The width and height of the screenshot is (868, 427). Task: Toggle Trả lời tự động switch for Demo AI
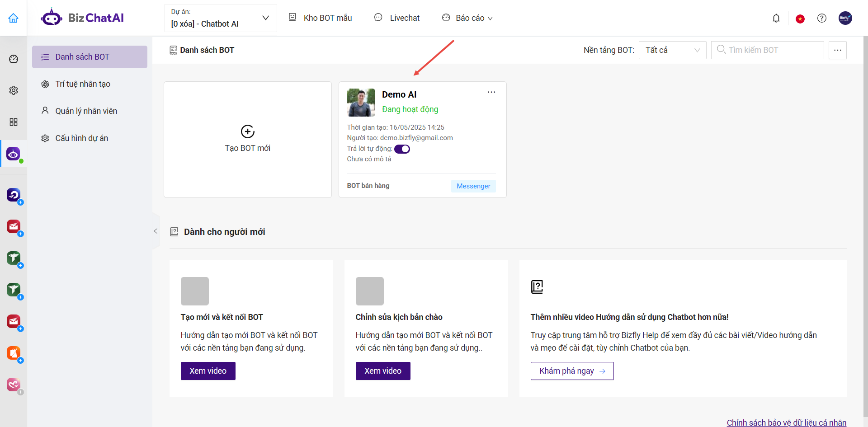coord(402,149)
